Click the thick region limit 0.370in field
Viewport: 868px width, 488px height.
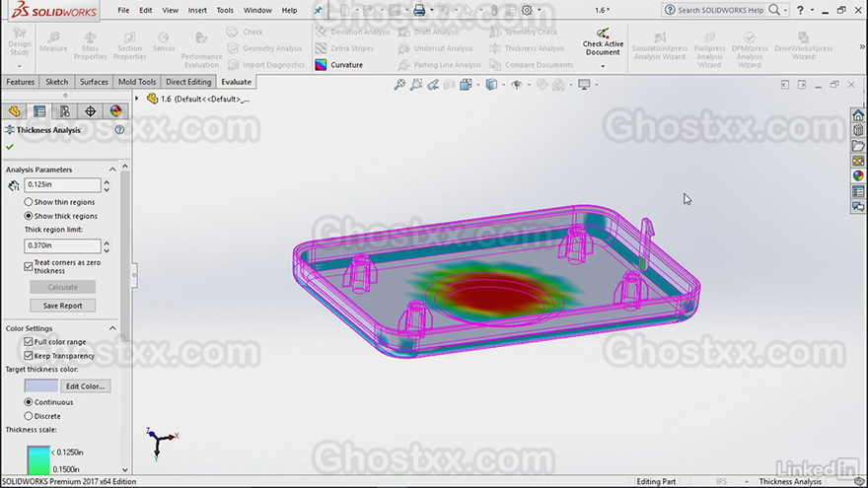coord(62,245)
